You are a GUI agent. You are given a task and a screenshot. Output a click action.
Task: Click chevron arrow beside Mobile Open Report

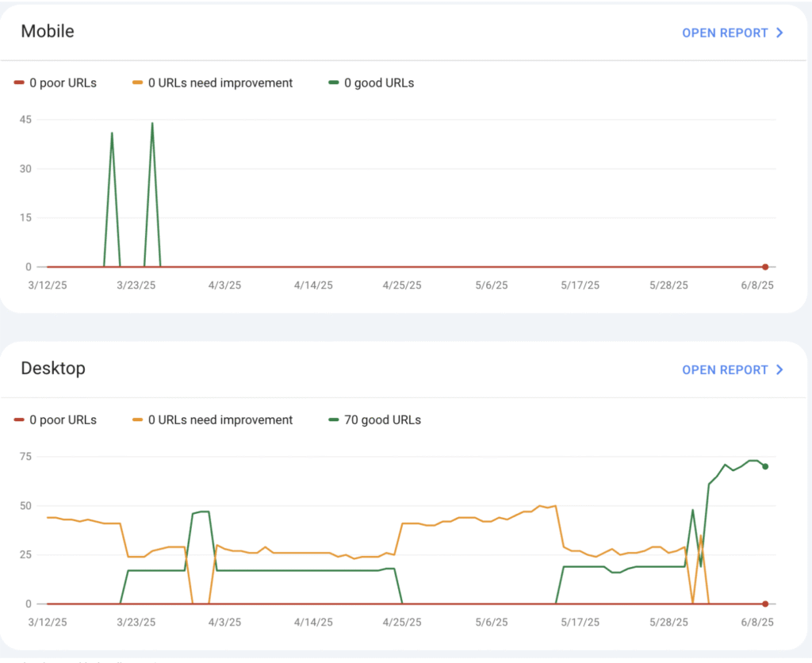[779, 33]
